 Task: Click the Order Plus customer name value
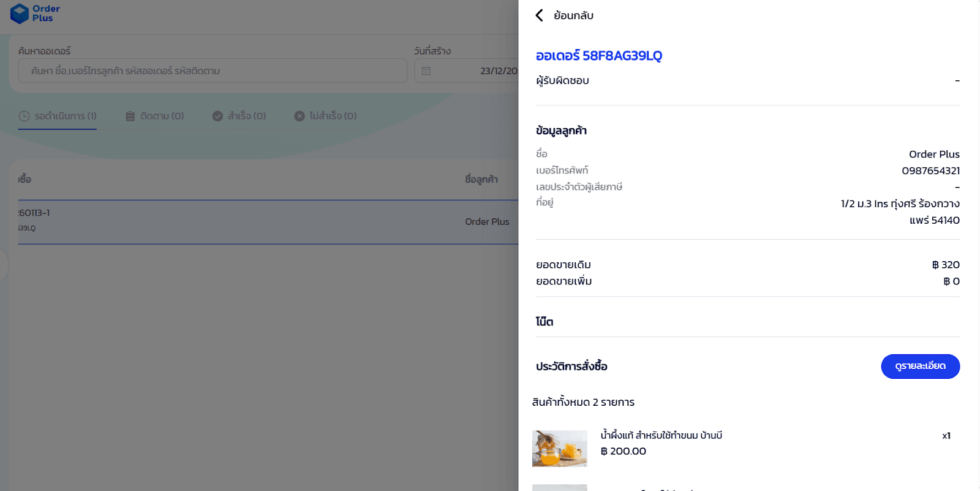933,154
